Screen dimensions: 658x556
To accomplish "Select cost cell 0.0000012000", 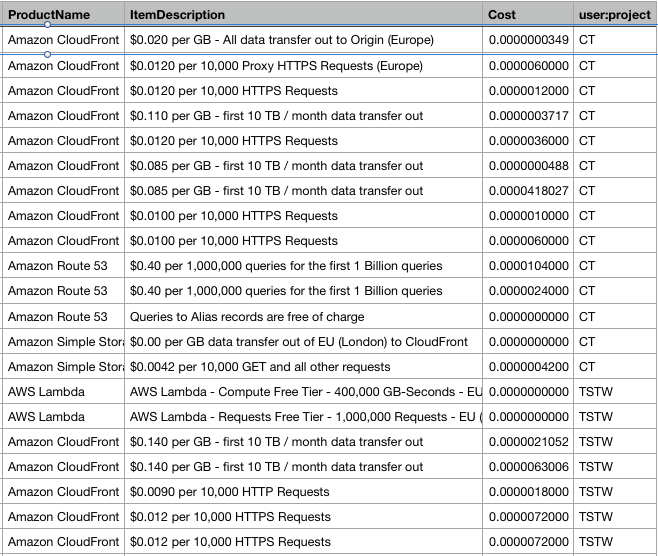I will click(528, 91).
